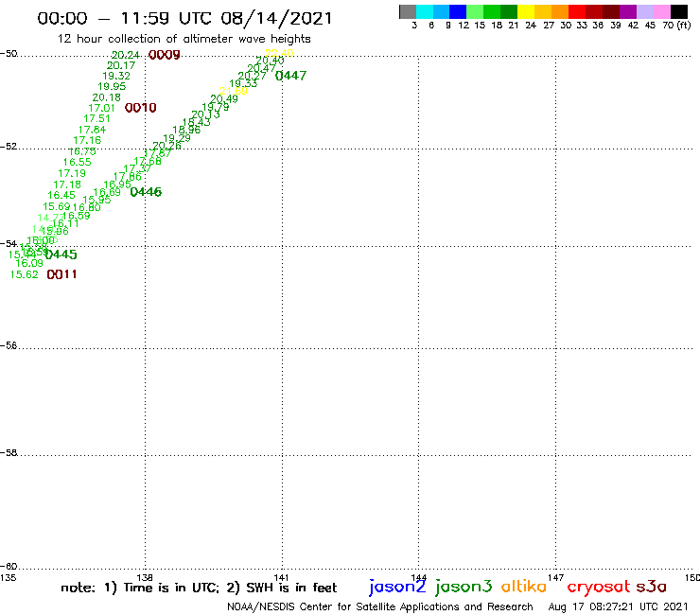Click the wave height value 20.17

pos(121,65)
